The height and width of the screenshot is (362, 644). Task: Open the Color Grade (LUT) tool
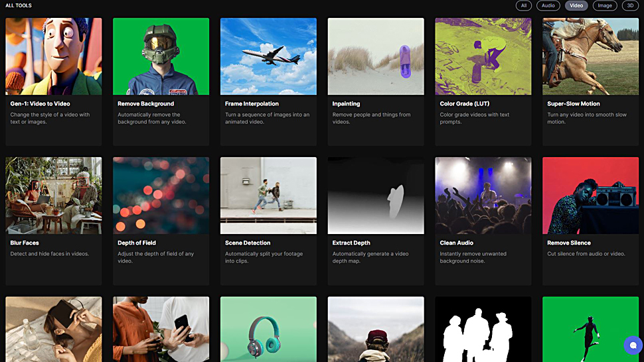click(483, 82)
